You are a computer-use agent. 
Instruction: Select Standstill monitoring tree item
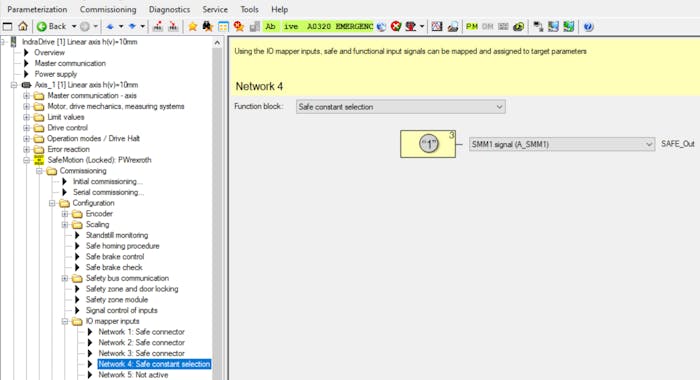[117, 235]
